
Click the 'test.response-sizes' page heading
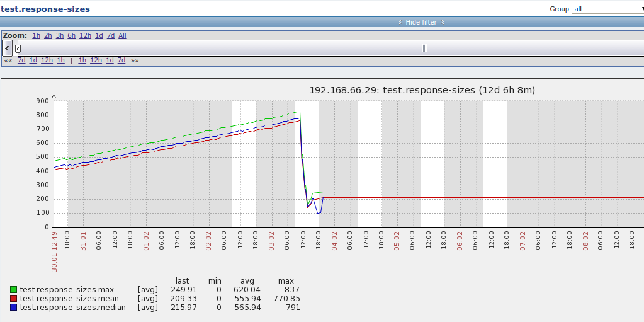(x=45, y=9)
